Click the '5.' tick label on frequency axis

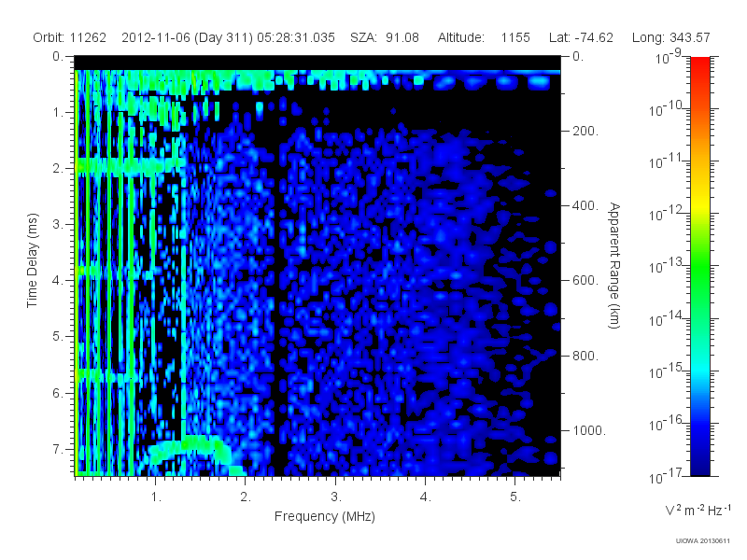pyautogui.click(x=515, y=497)
